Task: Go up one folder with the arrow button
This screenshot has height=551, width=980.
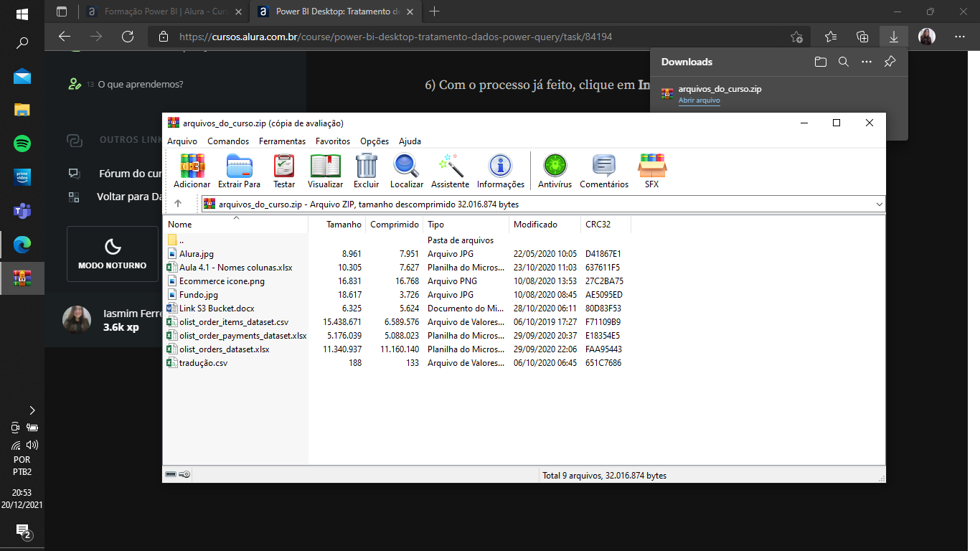Action: [178, 204]
